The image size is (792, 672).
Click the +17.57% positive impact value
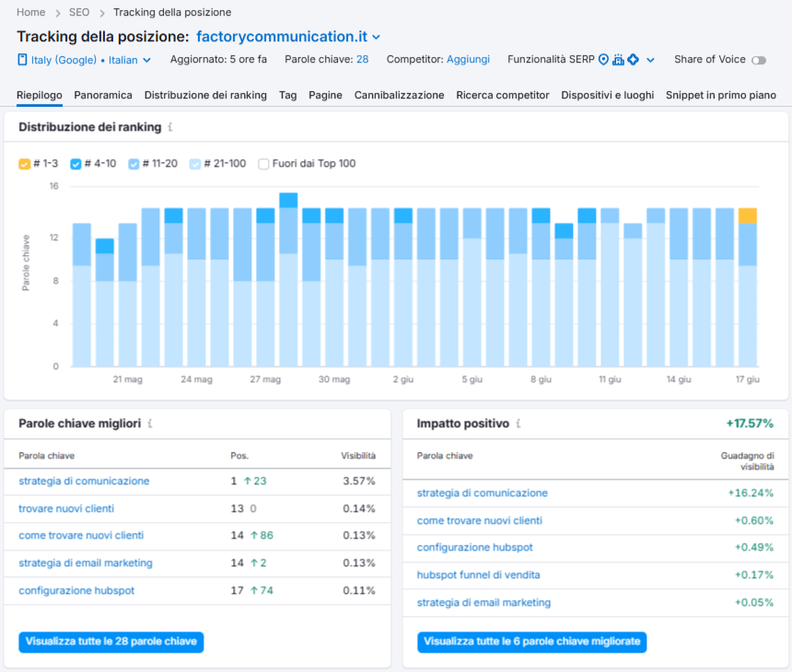(750, 423)
